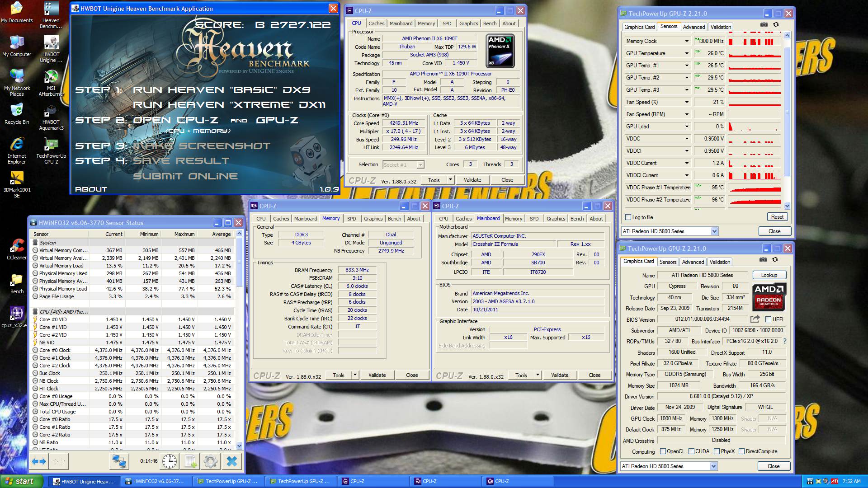
Task: Click Validate button in top CPU-Z window
Action: tap(472, 180)
